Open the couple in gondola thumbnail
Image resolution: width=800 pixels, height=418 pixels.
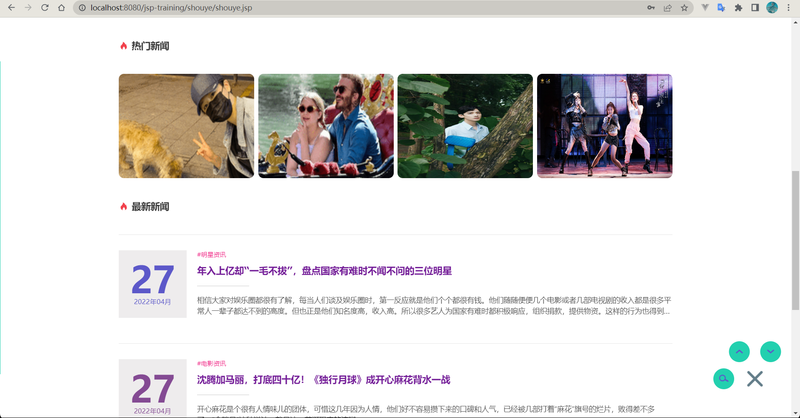(x=326, y=126)
